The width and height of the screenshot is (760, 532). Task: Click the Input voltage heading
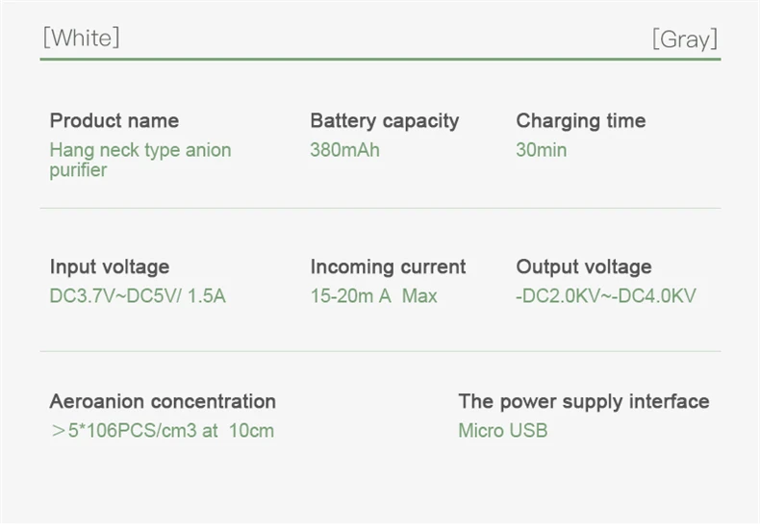(x=109, y=266)
